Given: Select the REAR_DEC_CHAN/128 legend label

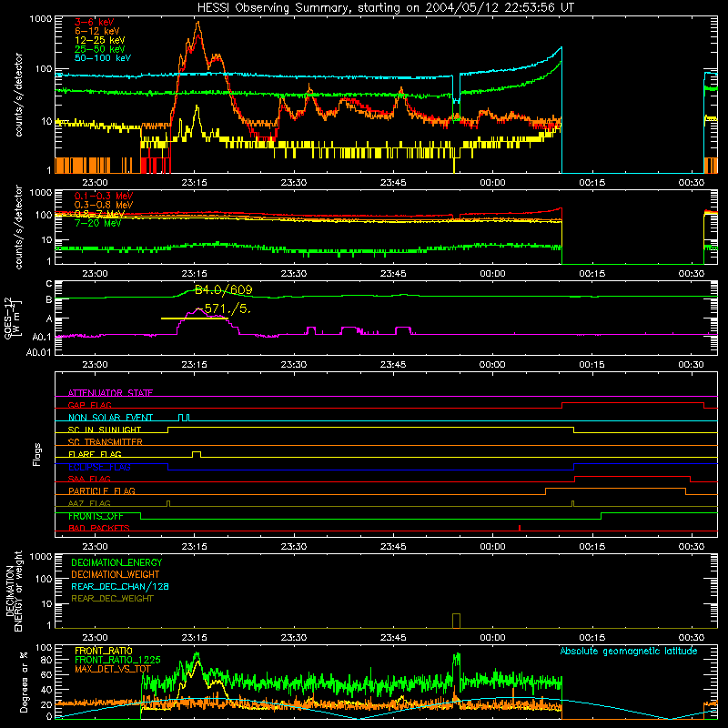Looking at the screenshot, I should (x=120, y=586).
